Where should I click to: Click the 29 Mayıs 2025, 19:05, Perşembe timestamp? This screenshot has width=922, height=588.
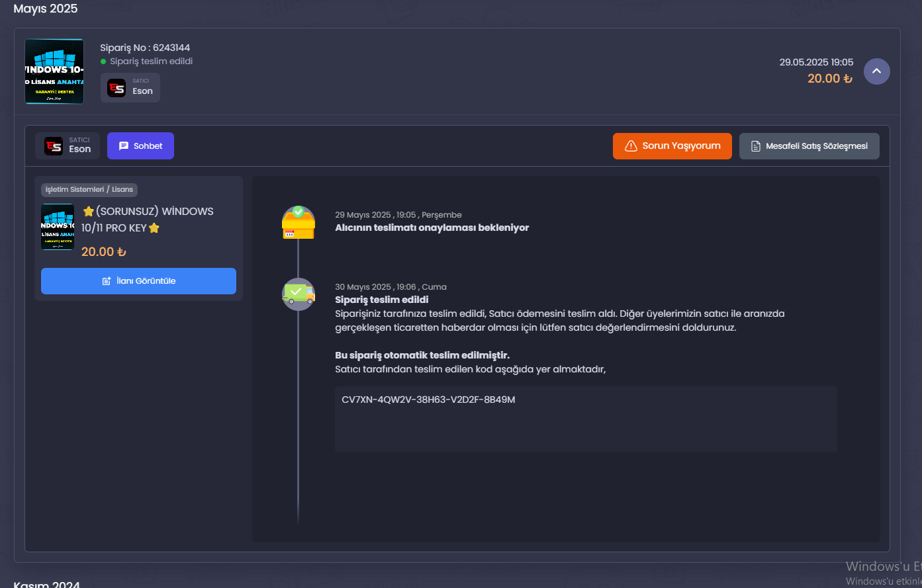tap(398, 215)
